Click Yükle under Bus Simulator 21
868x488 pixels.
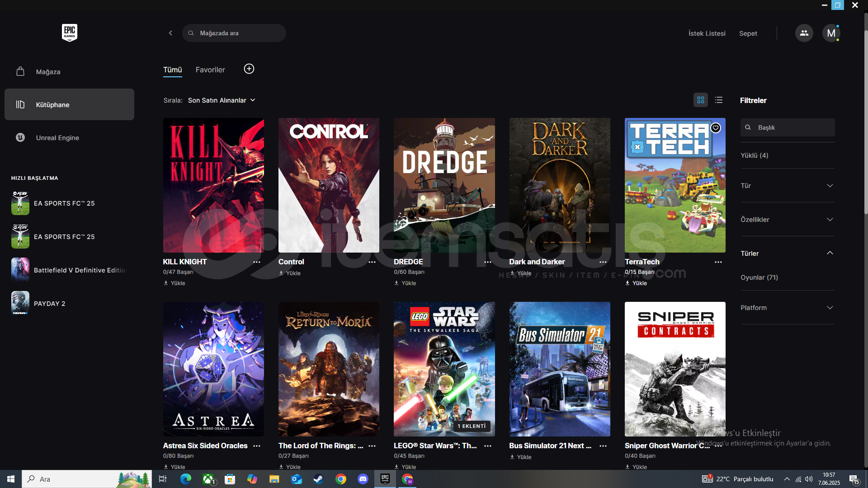point(521,457)
